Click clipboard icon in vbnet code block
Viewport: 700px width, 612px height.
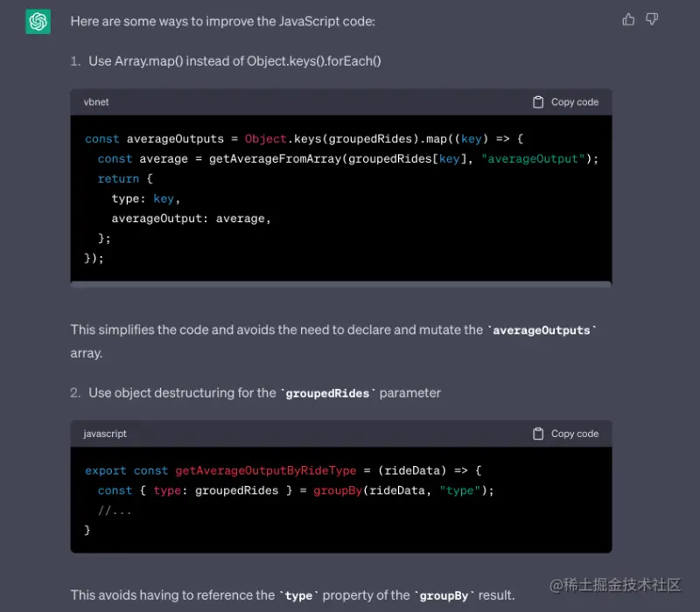pyautogui.click(x=538, y=102)
